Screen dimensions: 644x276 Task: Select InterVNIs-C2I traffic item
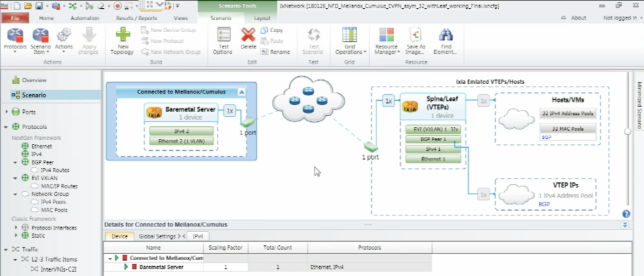click(x=58, y=270)
